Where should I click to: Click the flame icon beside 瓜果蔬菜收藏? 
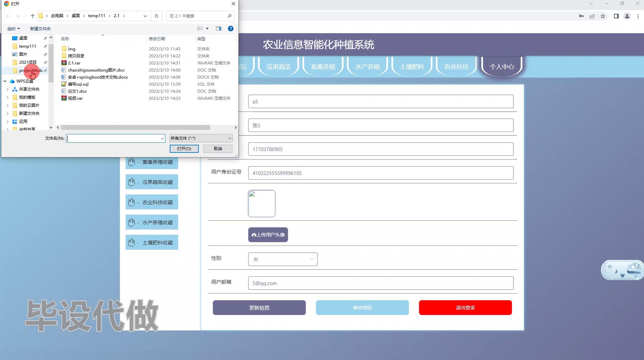coord(131,182)
